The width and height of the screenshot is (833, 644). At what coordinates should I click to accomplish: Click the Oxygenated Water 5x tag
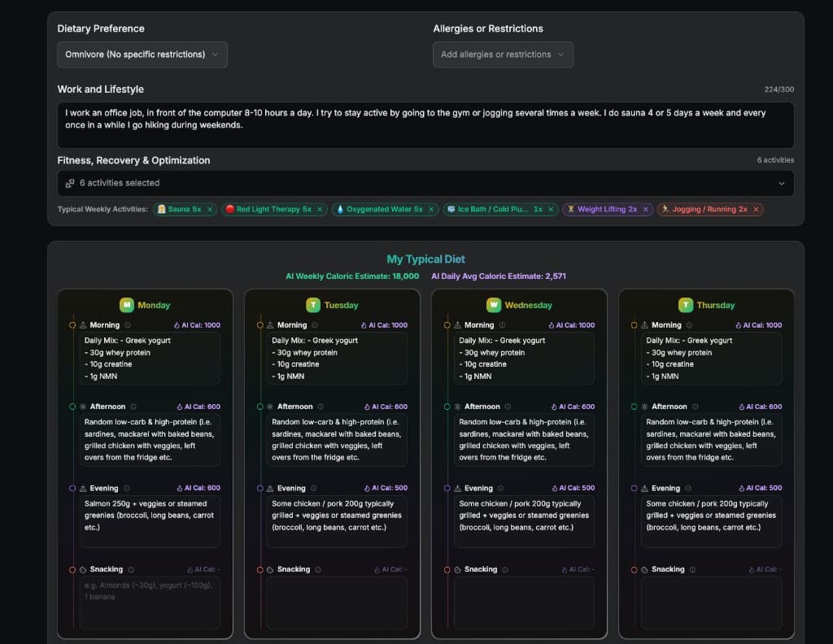tap(378, 210)
